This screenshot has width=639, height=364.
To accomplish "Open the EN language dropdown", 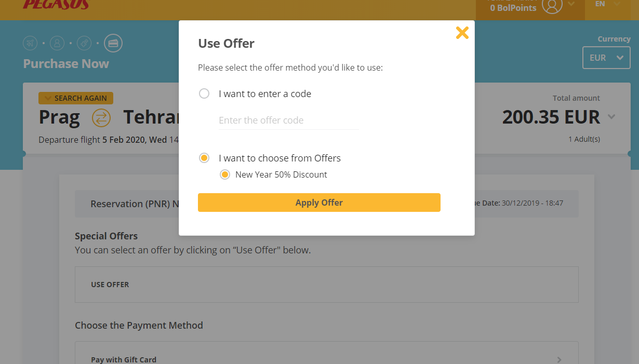I will (x=607, y=4).
